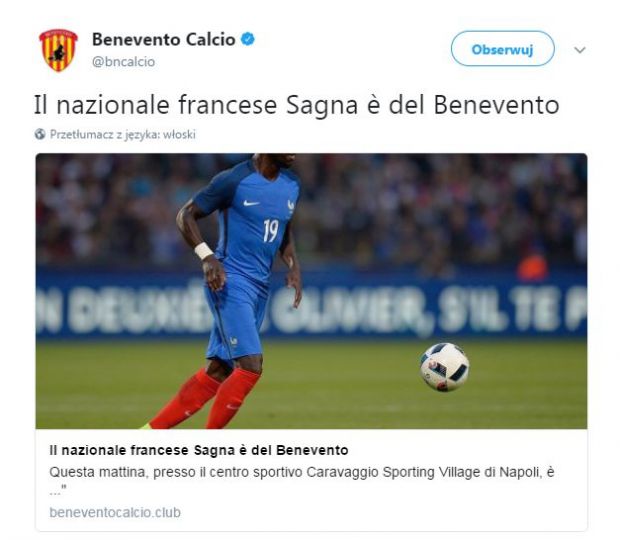Click the card headline about Sagna
Image resolution: width=620 pixels, height=540 pixels.
(x=199, y=450)
